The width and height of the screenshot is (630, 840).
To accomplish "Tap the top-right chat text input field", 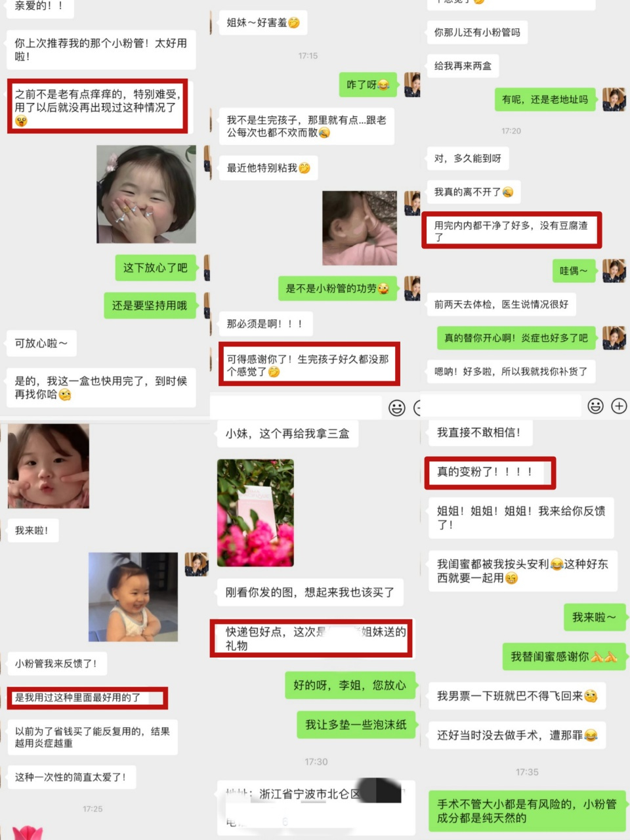I will (502, 406).
